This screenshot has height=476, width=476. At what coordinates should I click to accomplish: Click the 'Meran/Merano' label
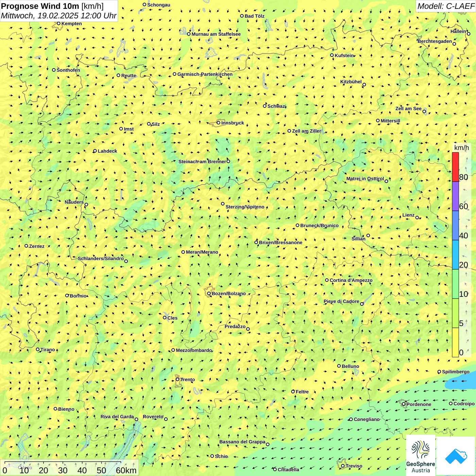click(202, 252)
